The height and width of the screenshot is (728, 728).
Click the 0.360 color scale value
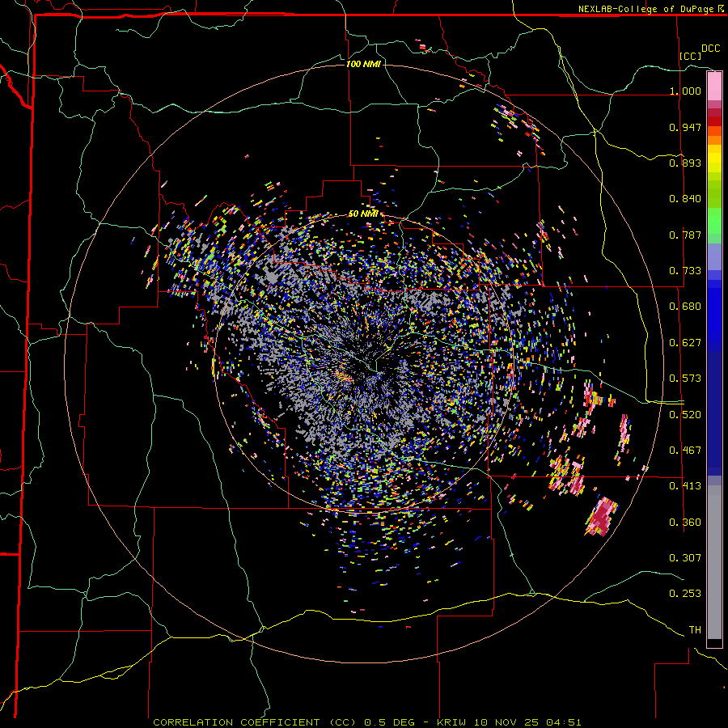(685, 523)
